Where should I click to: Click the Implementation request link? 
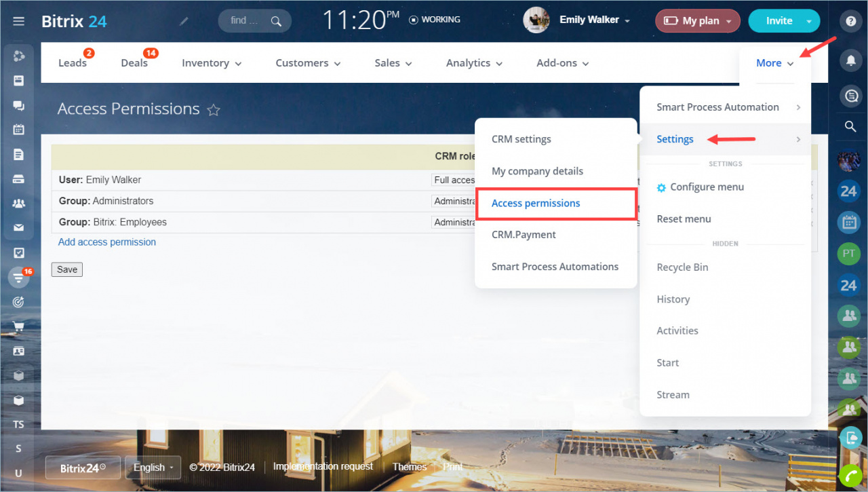[x=323, y=467]
